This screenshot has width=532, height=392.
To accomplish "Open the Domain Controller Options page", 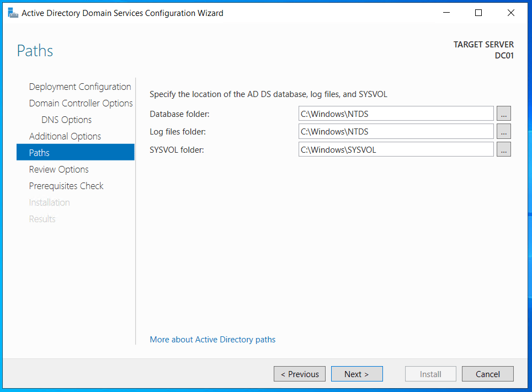I will (x=81, y=103).
